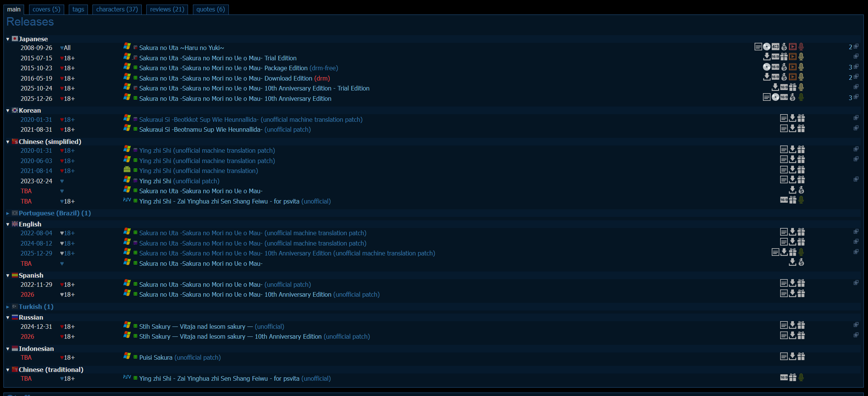The height and width of the screenshot is (396, 868).
Task: Click the download icon in the Puisi Sakura row
Action: coord(793,356)
